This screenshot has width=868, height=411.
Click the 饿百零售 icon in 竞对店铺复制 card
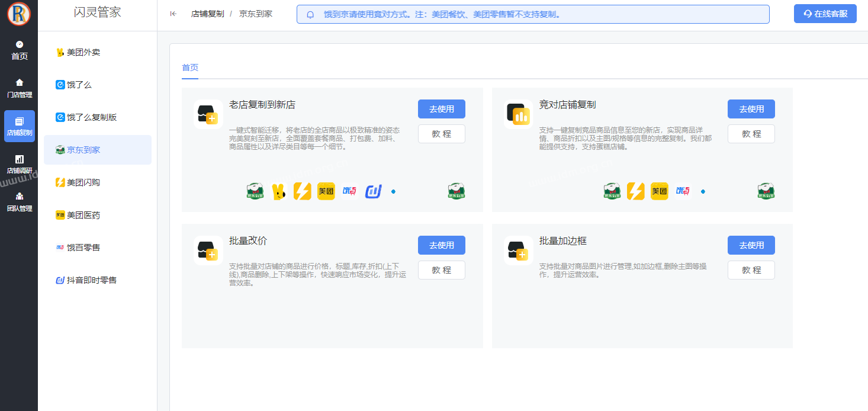pos(683,191)
